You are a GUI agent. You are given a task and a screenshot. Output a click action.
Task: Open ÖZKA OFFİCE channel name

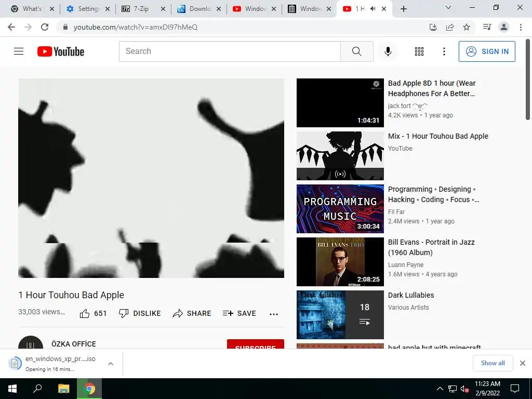click(x=74, y=344)
